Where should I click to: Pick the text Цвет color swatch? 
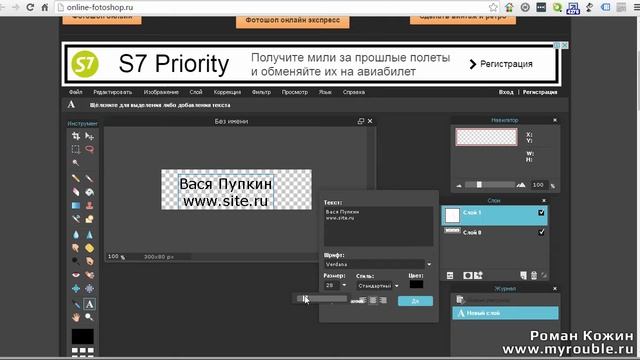pos(416,284)
